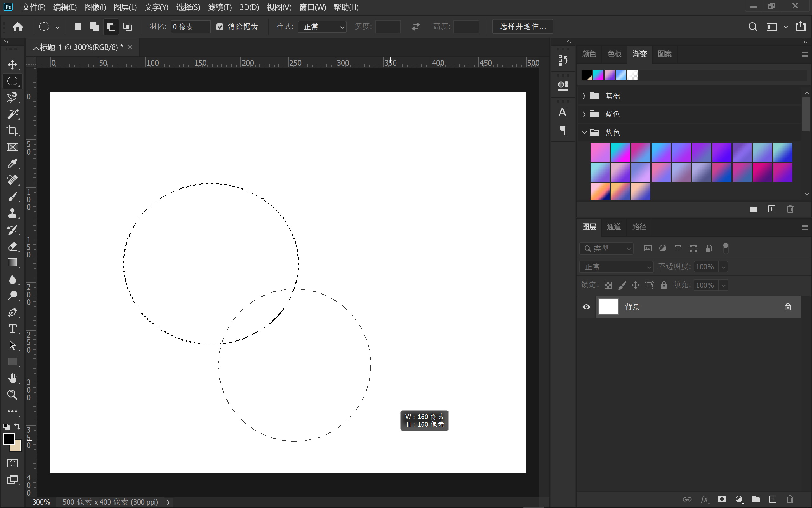812x508 pixels.
Task: Toggle Quick Mask mode
Action: click(x=12, y=463)
